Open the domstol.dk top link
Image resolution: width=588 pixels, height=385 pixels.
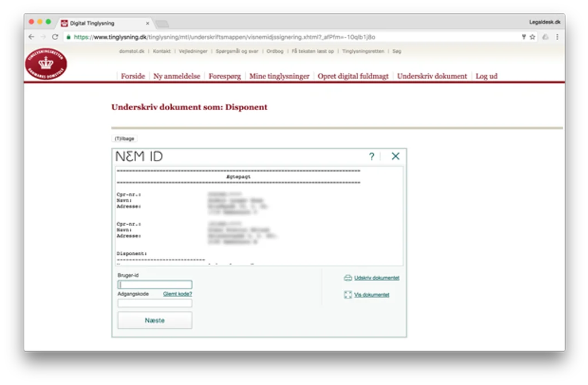131,52
